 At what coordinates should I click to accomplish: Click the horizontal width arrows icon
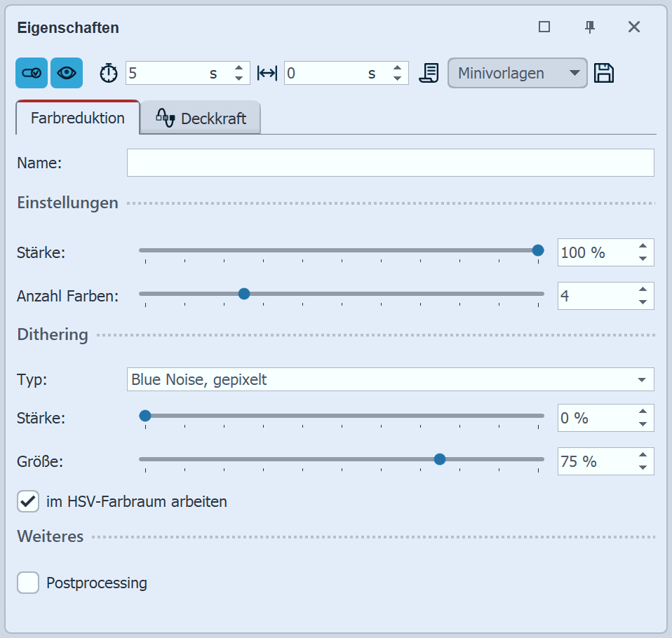(267, 73)
